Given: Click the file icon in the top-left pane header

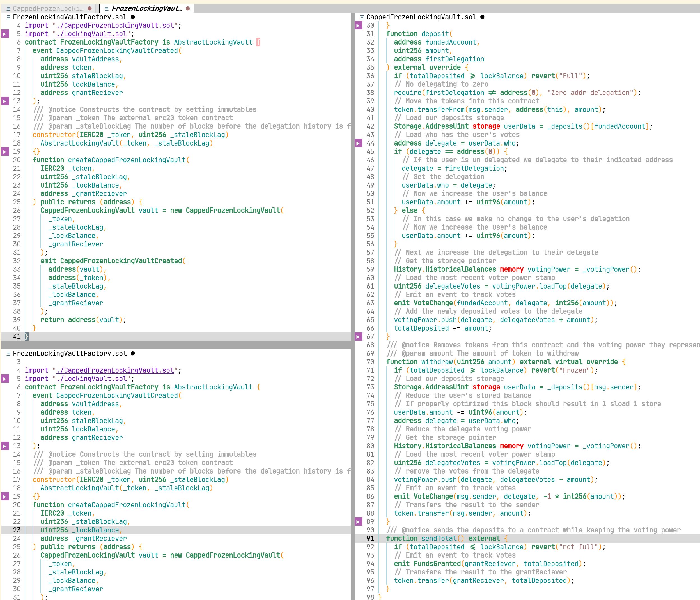Looking at the screenshot, I should coord(8,17).
